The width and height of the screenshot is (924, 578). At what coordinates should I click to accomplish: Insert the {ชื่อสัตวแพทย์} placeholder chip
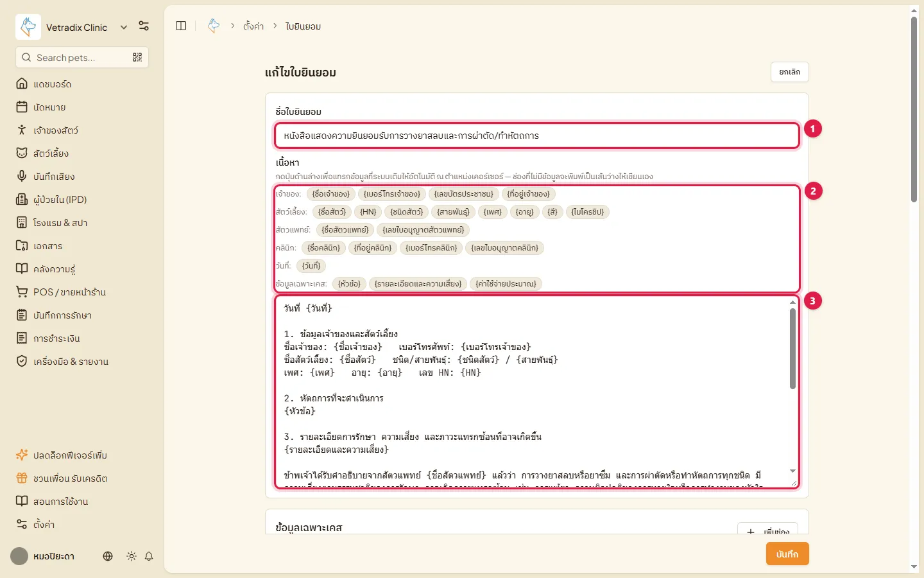coord(345,230)
